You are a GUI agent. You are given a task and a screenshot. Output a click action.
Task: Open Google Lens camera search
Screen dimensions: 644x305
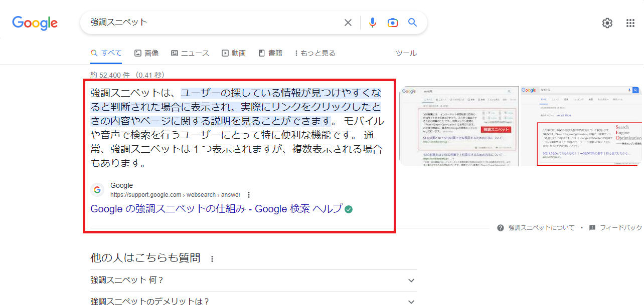click(x=392, y=23)
